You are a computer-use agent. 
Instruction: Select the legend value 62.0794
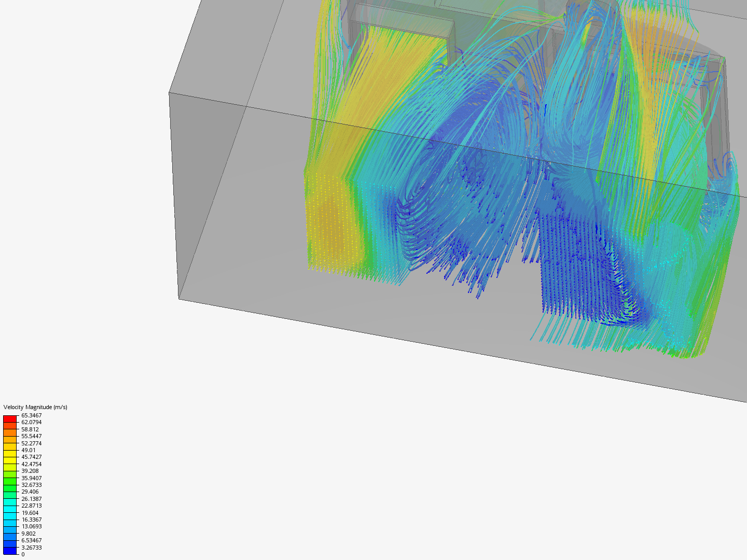pos(32,422)
